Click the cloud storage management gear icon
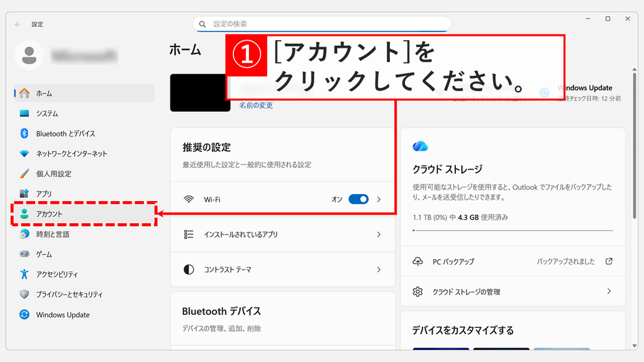644x362 pixels. click(418, 292)
